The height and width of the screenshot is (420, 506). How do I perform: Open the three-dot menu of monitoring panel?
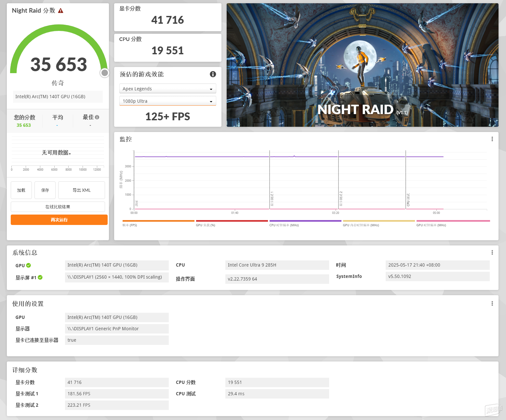492,139
